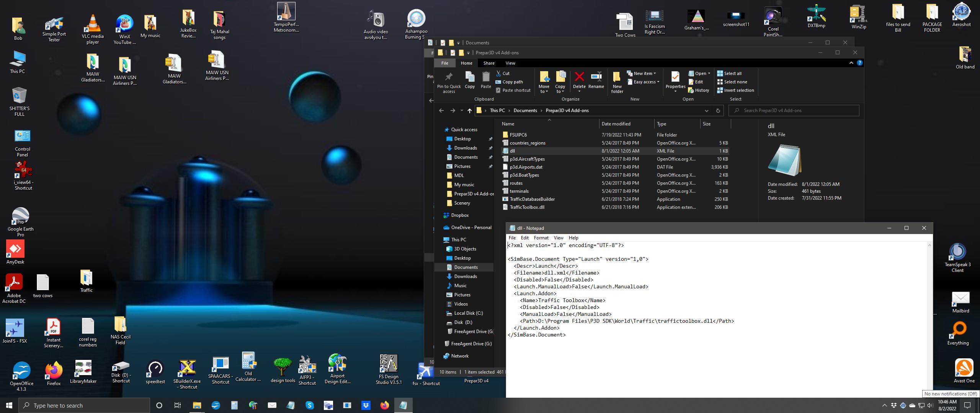This screenshot has width=980, height=413.
Task: Click Invert selection in the ribbon
Action: 735,90
